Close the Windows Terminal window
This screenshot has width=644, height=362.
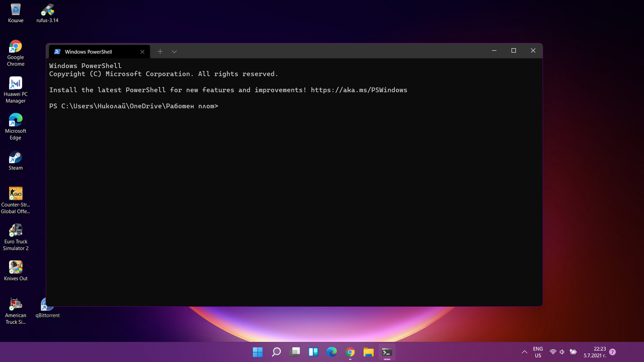click(x=533, y=51)
